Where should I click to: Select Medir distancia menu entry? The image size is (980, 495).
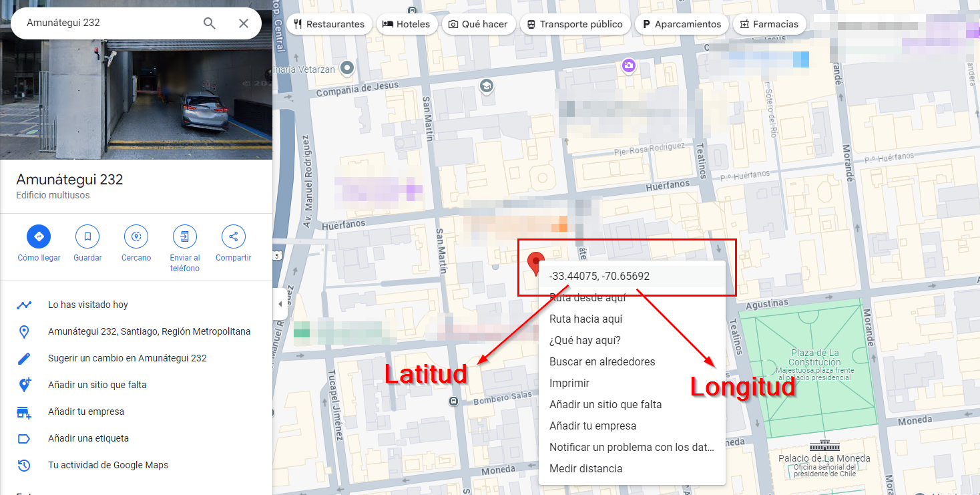pyautogui.click(x=632, y=469)
